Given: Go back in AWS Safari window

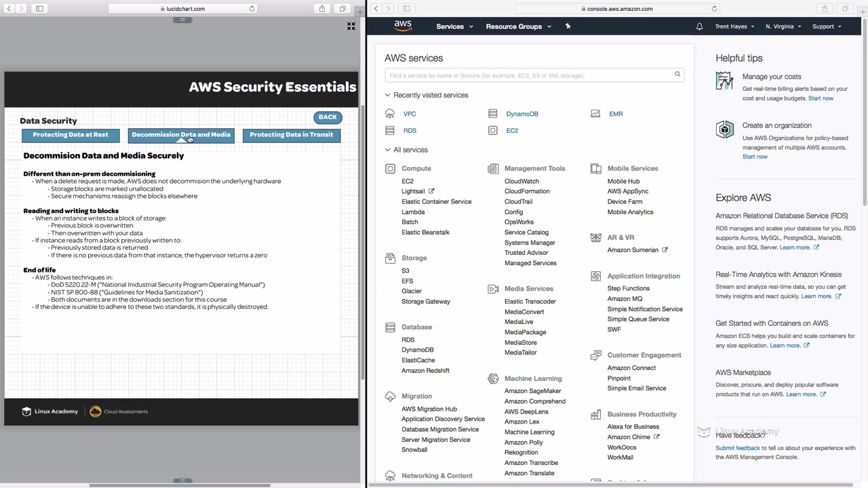Looking at the screenshot, I should (376, 9).
